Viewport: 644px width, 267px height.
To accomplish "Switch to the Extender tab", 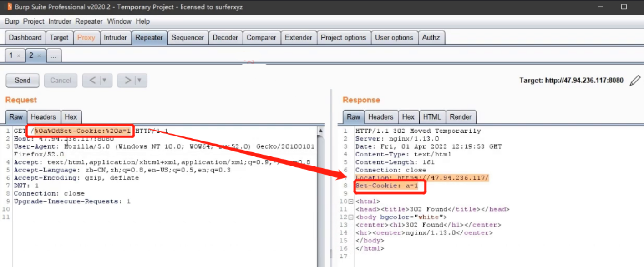I will (x=299, y=38).
